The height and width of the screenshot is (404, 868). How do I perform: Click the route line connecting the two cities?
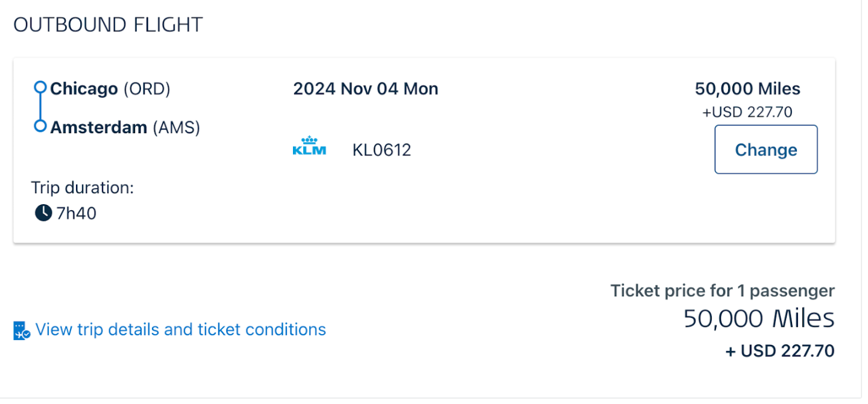(x=40, y=107)
